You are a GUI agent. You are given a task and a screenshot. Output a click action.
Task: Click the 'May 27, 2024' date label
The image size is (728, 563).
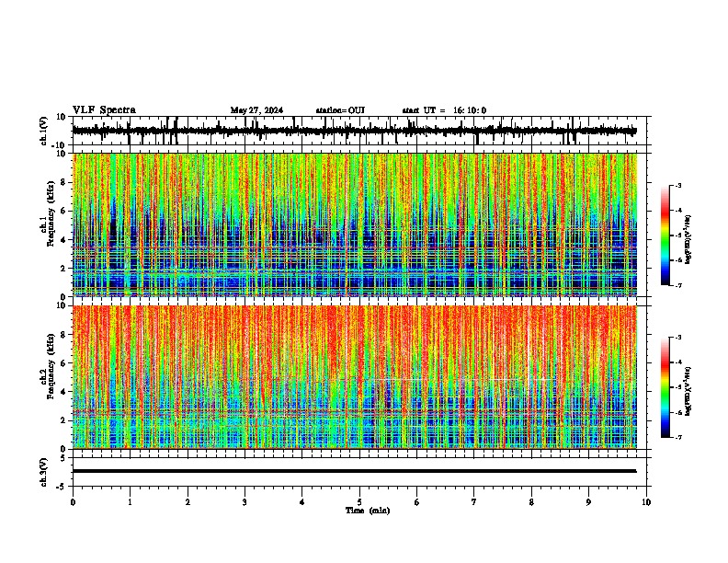pyautogui.click(x=256, y=110)
